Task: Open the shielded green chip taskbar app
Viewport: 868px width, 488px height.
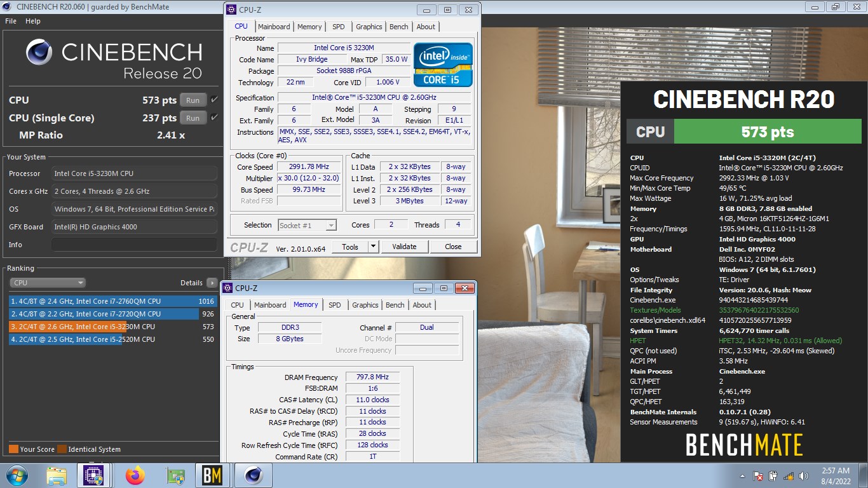Action: (x=174, y=475)
